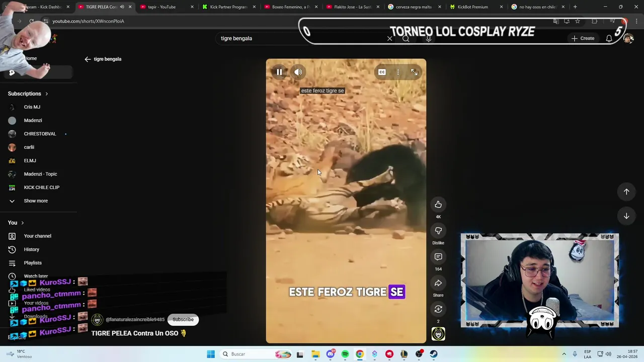Open Spotify from the taskbar
The image size is (644, 362).
pyautogui.click(x=345, y=354)
